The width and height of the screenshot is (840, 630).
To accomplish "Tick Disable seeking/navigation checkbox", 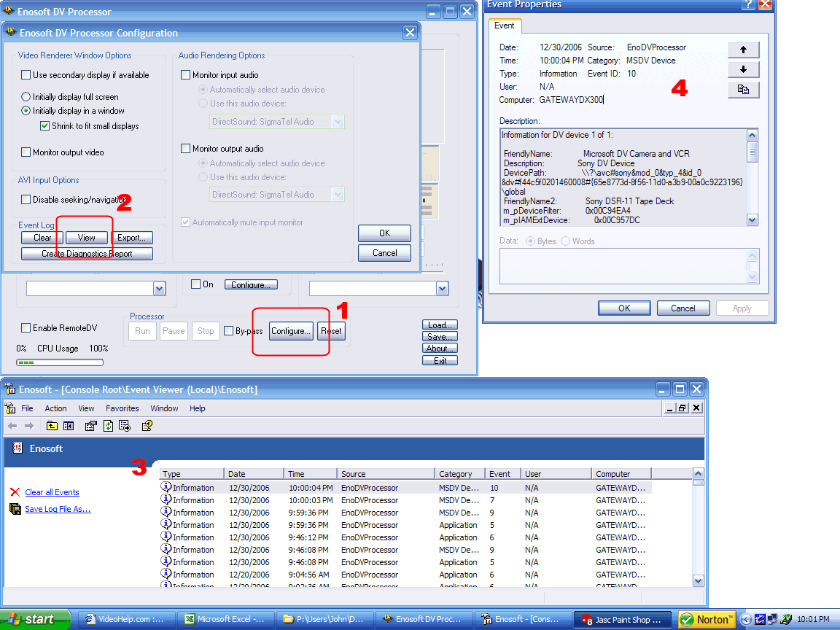I will pyautogui.click(x=26, y=199).
